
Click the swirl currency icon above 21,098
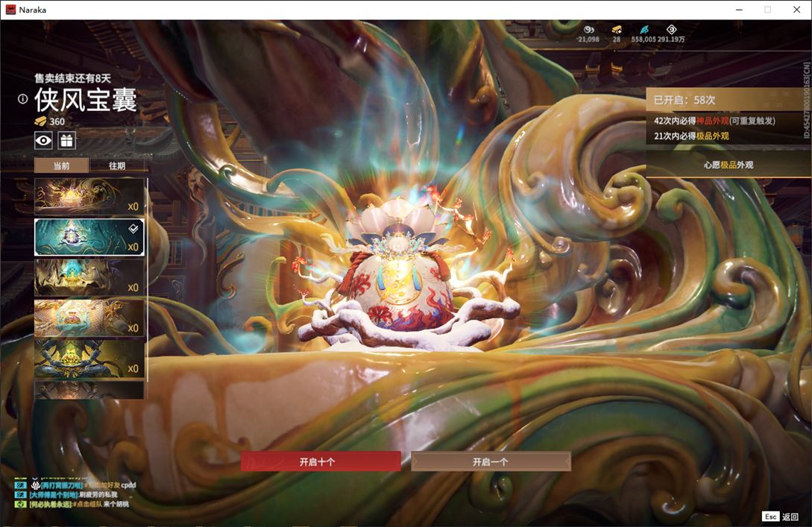pos(589,30)
